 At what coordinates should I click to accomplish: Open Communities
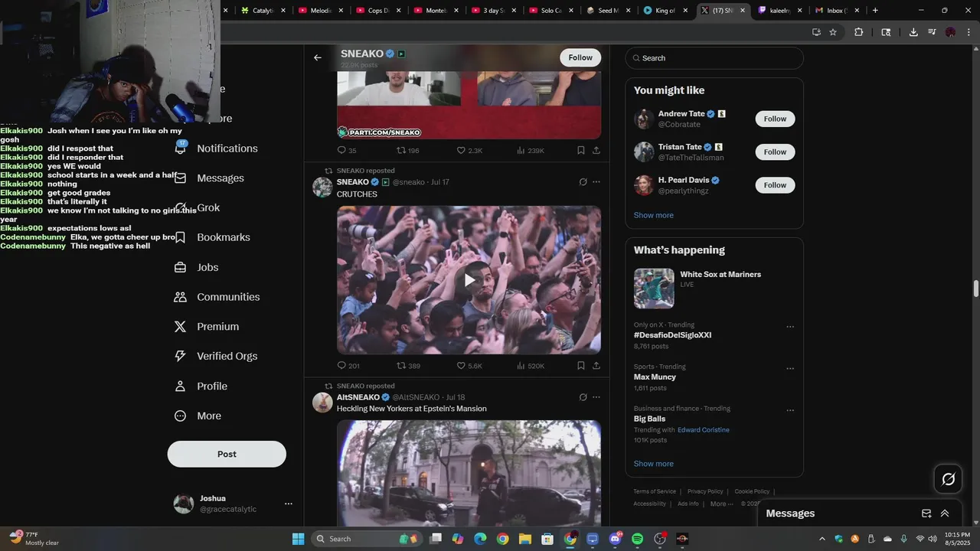(x=217, y=297)
